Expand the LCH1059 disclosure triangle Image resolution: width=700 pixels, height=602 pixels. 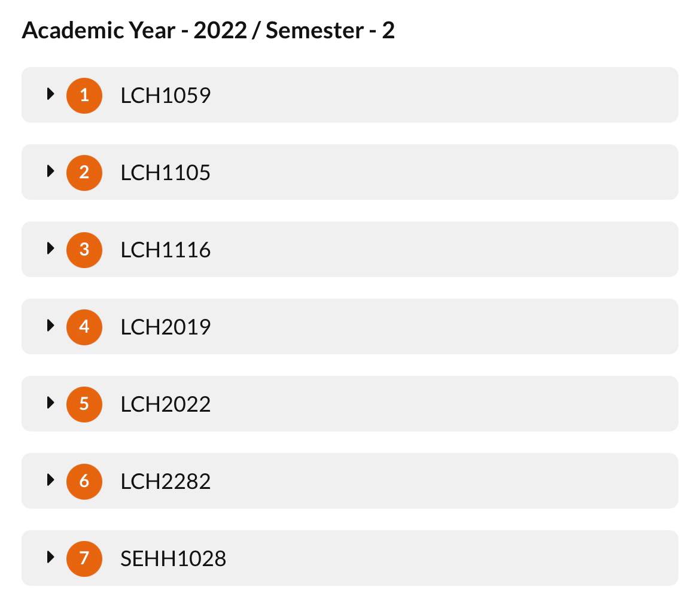[50, 94]
